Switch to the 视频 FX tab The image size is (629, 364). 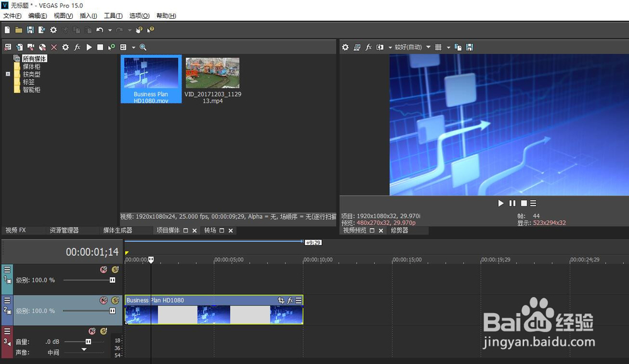(16, 230)
